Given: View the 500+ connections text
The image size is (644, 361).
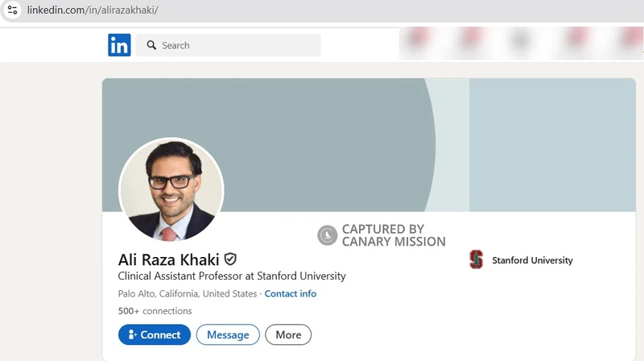Looking at the screenshot, I should 155,311.
